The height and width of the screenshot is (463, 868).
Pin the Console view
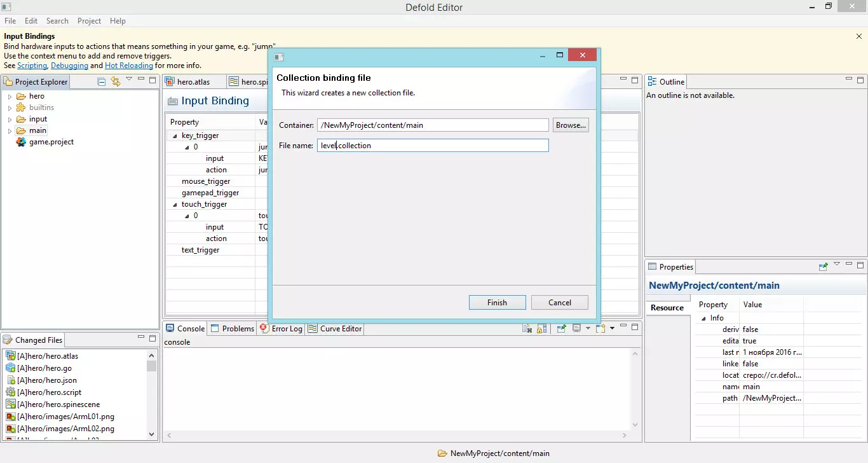pyautogui.click(x=561, y=329)
